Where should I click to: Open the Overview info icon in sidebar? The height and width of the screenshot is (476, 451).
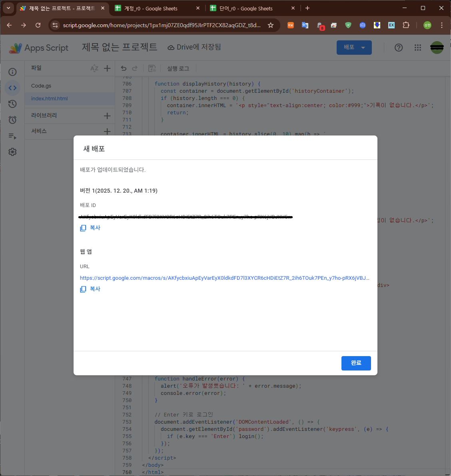click(x=12, y=72)
